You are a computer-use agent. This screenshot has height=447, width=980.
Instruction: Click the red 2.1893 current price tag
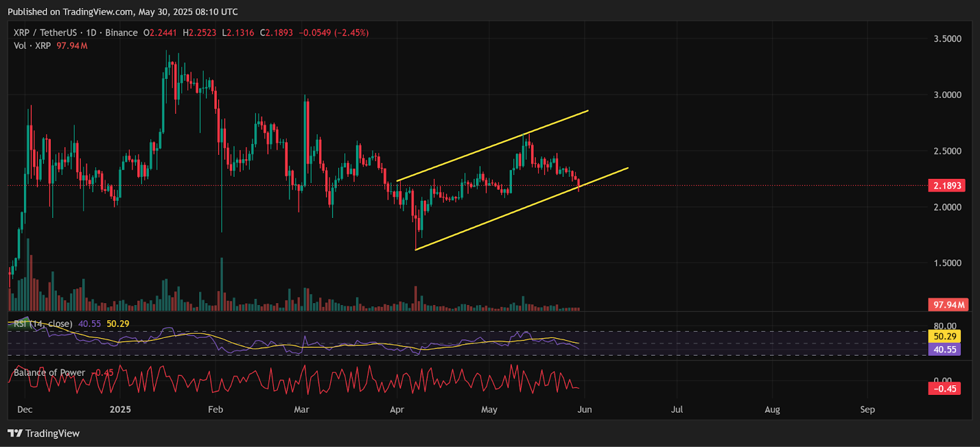click(x=947, y=186)
